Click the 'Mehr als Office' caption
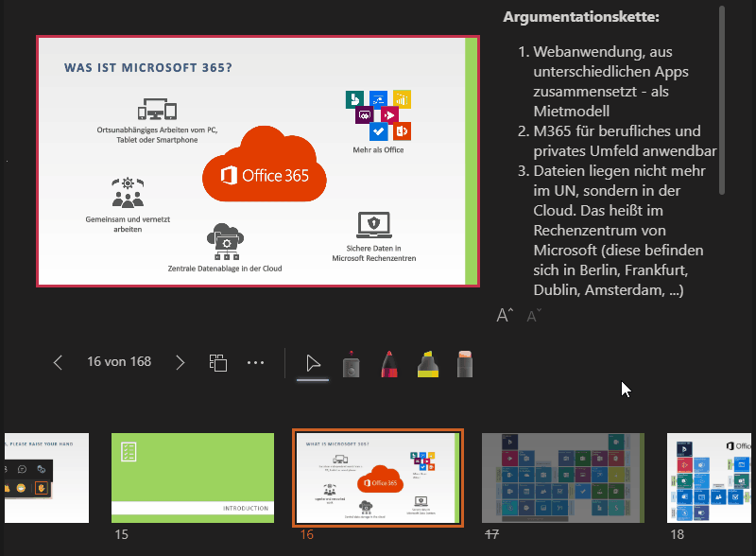 [379, 150]
